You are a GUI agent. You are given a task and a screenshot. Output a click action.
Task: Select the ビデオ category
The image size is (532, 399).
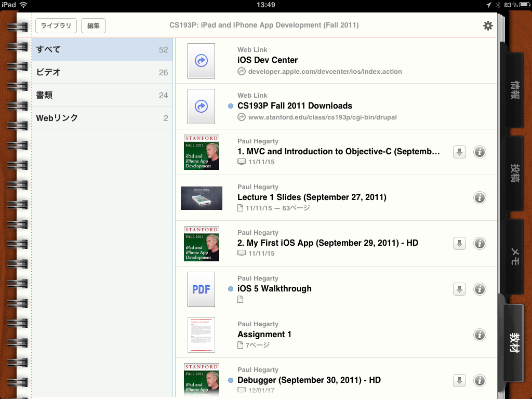click(x=102, y=72)
